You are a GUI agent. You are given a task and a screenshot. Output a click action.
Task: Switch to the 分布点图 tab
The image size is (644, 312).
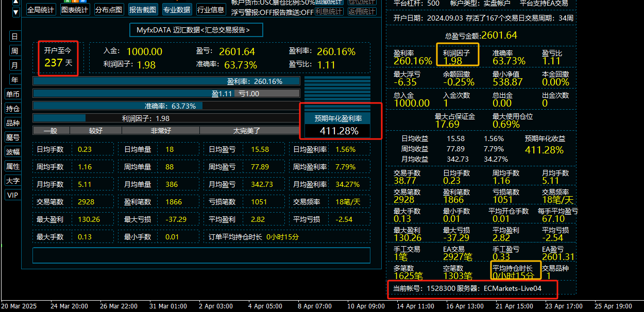[x=109, y=9]
